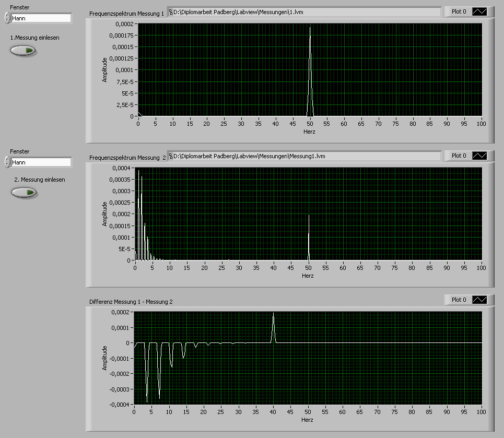Click the -0,0004 Y-axis minimum of Differenz graph

click(x=119, y=404)
